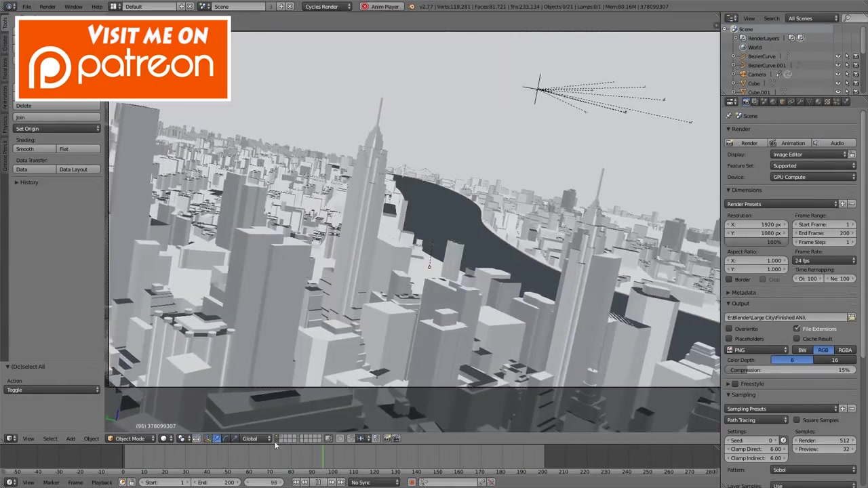Click the OpenGL render image icon
The height and width of the screenshot is (488, 868).
[x=387, y=439]
